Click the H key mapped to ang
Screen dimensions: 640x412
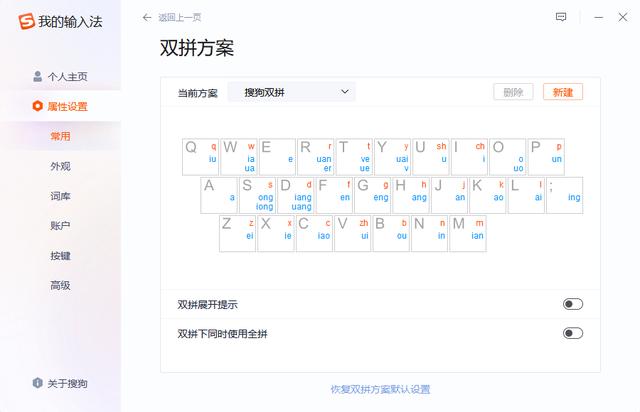coord(411,195)
